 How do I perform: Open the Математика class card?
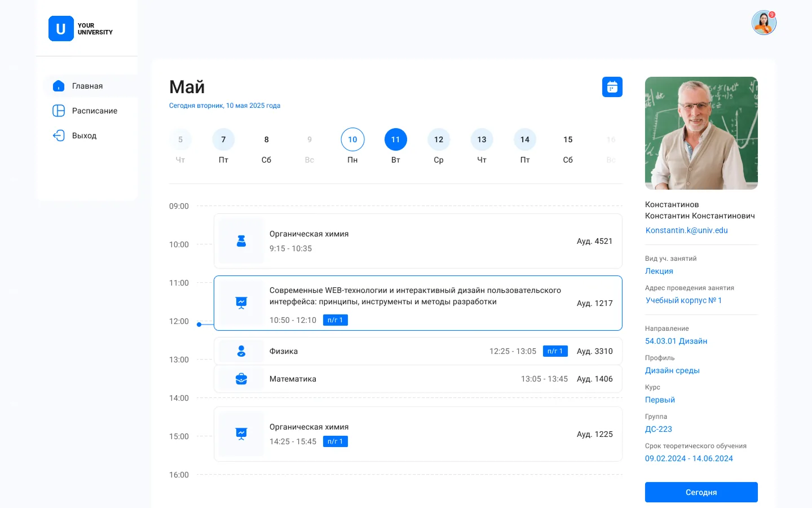click(x=418, y=379)
